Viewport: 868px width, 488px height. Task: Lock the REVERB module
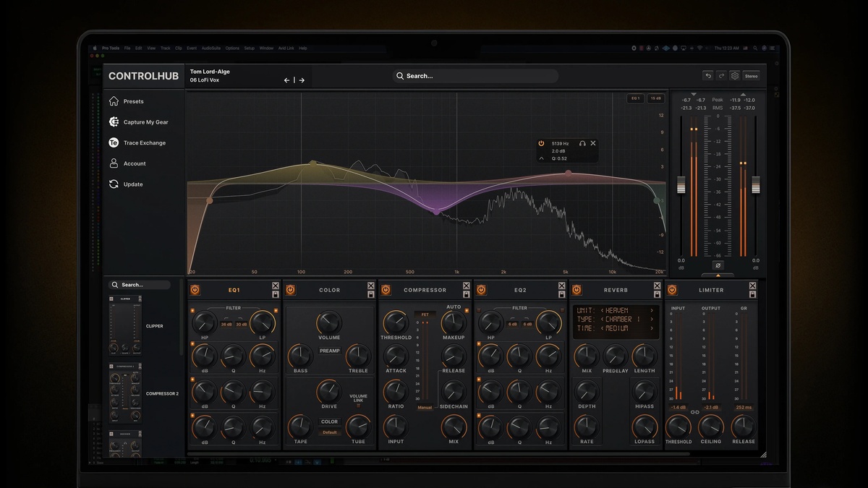coord(657,294)
